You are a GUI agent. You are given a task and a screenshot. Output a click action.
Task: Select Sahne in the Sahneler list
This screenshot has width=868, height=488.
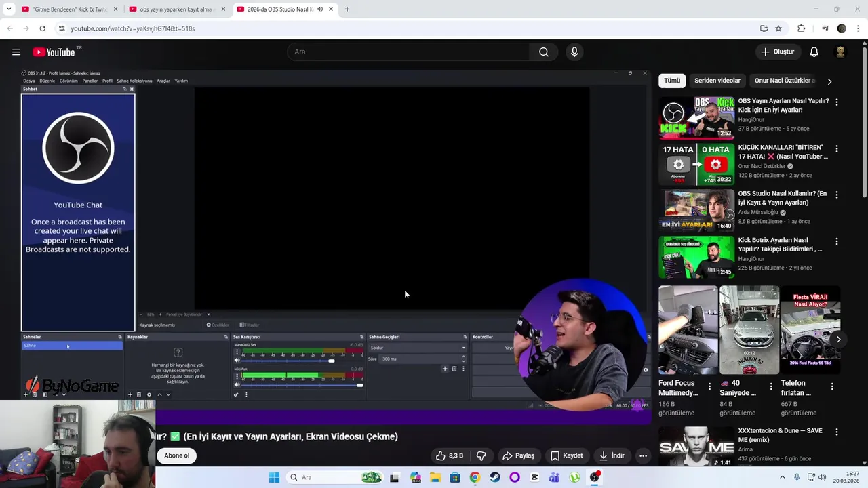[x=73, y=346]
